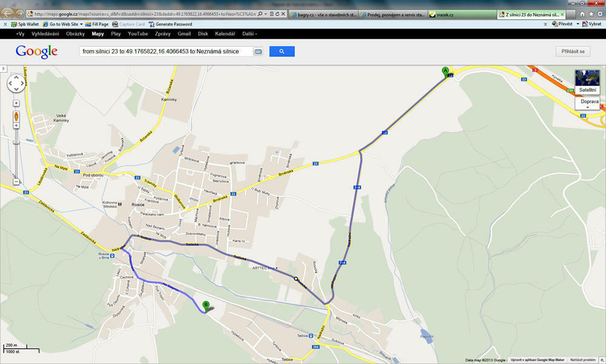Image resolution: width=606 pixels, height=364 pixels.
Task: Open the IE Home icon
Action: (x=582, y=14)
